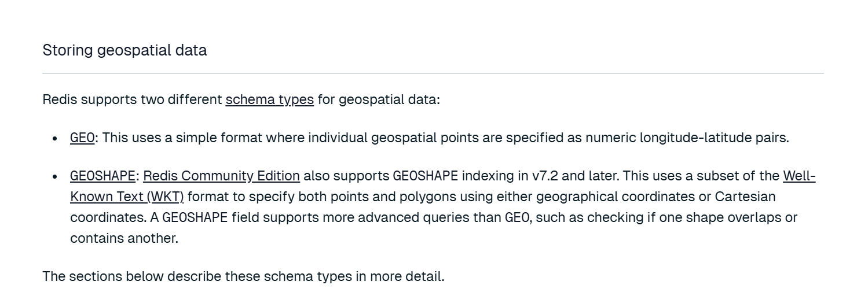Click the first bullet point marker
868x307 pixels.
point(55,138)
